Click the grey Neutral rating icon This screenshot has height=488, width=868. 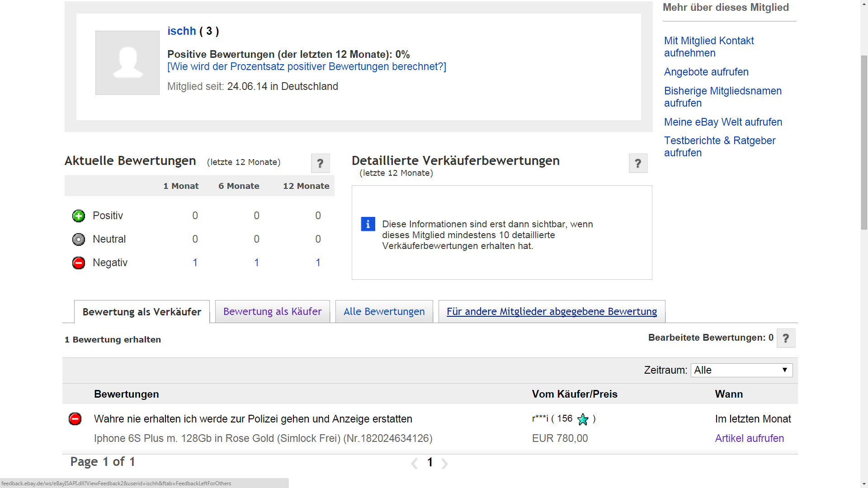tap(79, 239)
